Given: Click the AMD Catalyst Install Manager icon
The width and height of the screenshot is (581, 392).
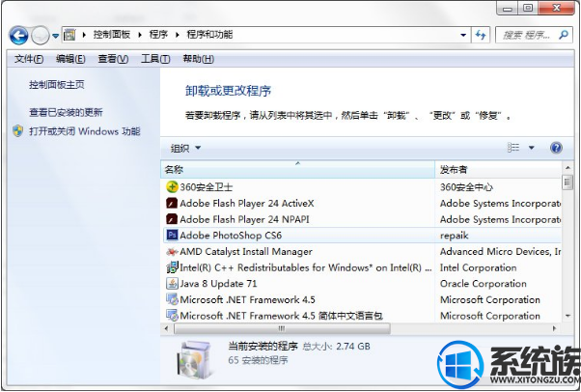Looking at the screenshot, I should click(172, 251).
